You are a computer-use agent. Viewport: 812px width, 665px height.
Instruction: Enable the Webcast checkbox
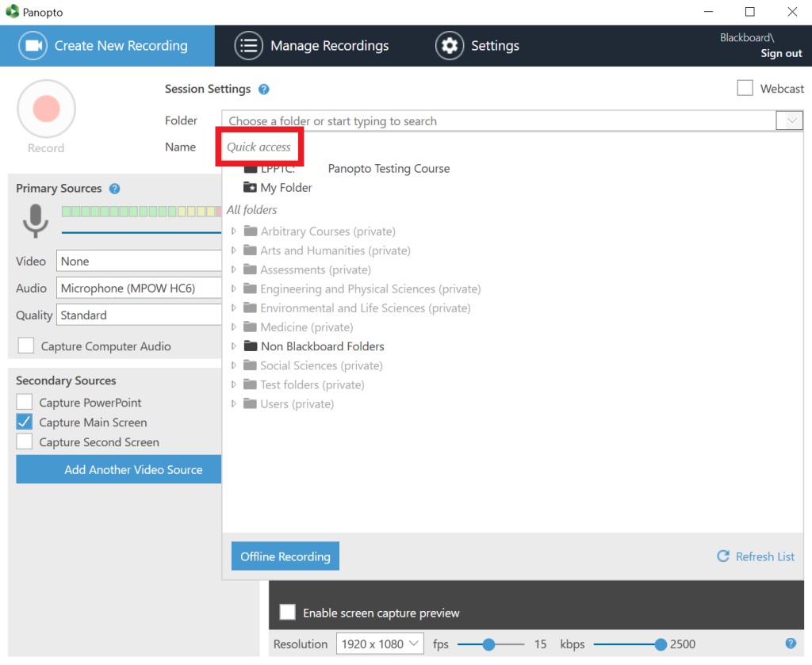click(x=745, y=88)
